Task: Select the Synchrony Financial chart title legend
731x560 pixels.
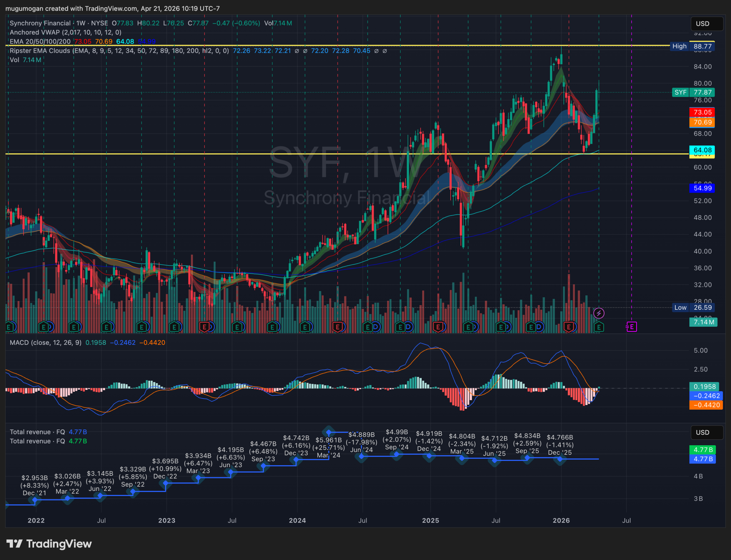Action: pyautogui.click(x=40, y=23)
